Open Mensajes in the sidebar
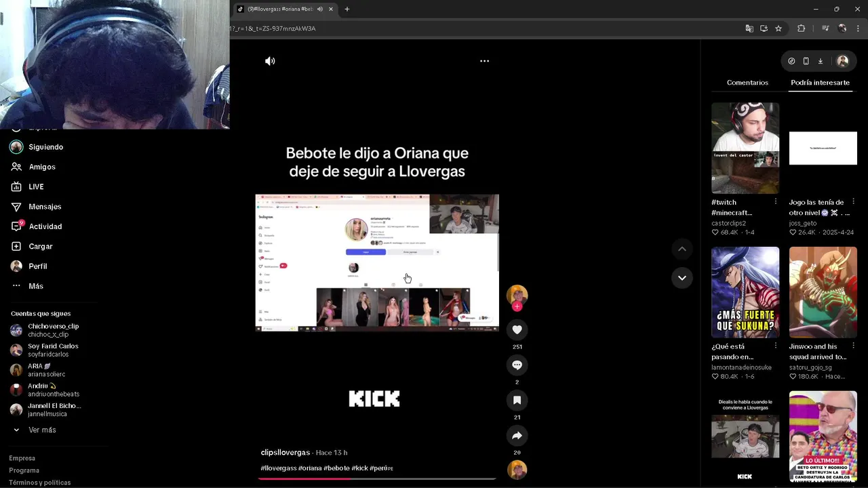This screenshot has width=868, height=488. pyautogui.click(x=45, y=207)
